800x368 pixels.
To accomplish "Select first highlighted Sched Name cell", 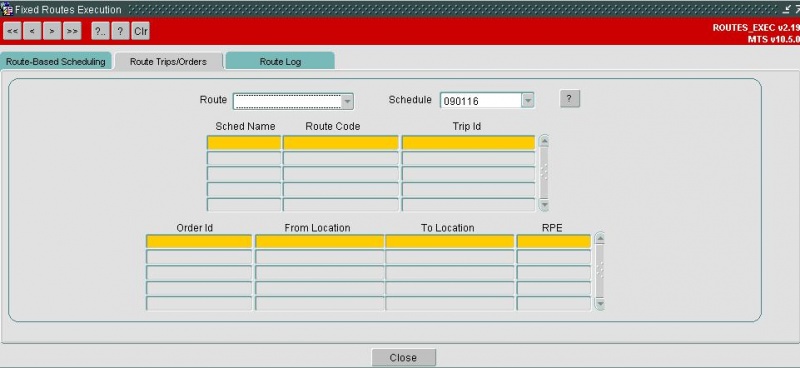I will (244, 142).
